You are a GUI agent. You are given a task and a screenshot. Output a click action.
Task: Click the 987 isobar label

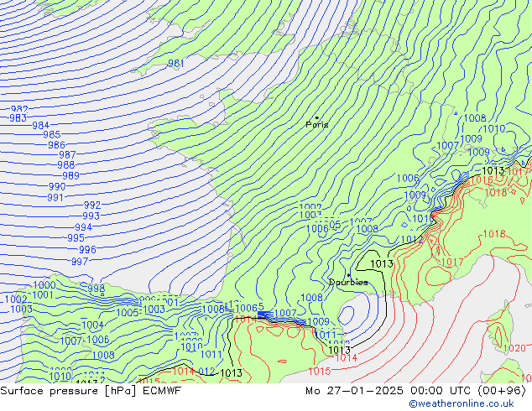(67, 154)
